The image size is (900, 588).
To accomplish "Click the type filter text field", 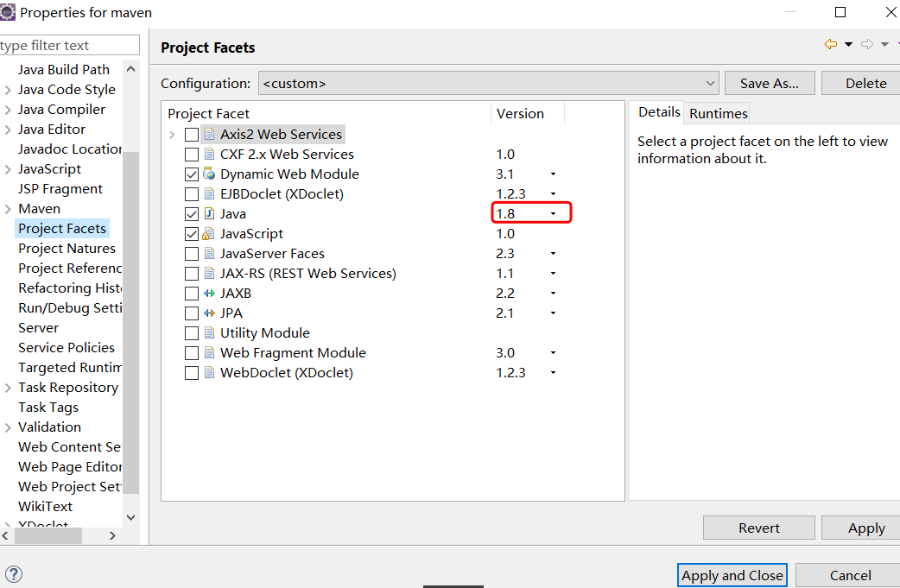I will (x=69, y=46).
